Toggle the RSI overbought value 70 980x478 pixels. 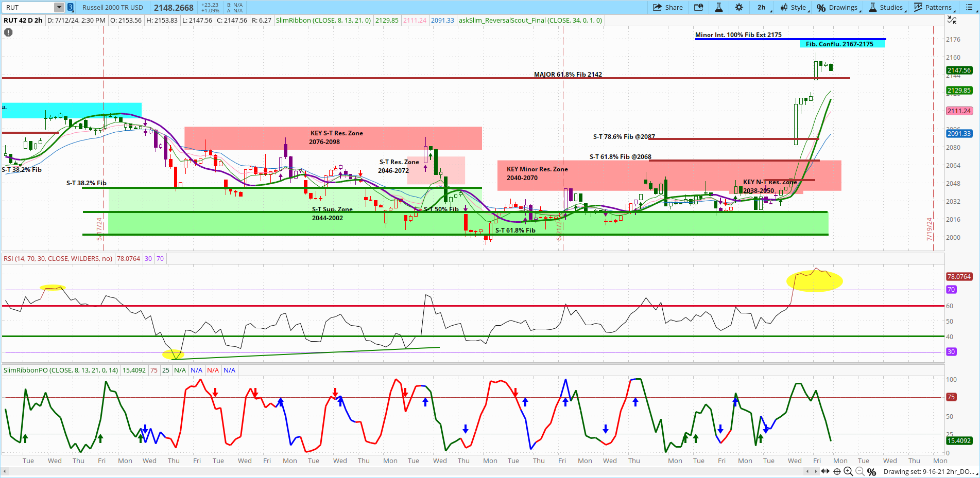pyautogui.click(x=160, y=258)
